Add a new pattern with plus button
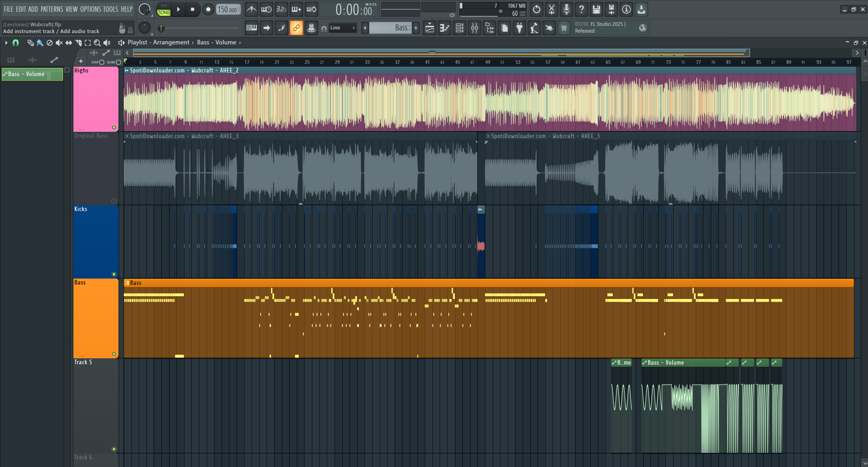Image resolution: width=868 pixels, height=467 pixels. click(x=416, y=28)
